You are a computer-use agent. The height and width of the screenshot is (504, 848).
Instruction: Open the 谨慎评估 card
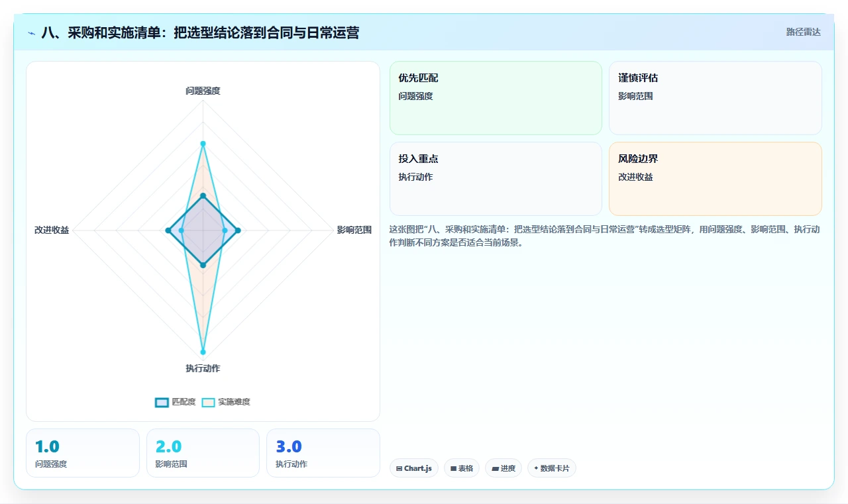pyautogui.click(x=715, y=98)
